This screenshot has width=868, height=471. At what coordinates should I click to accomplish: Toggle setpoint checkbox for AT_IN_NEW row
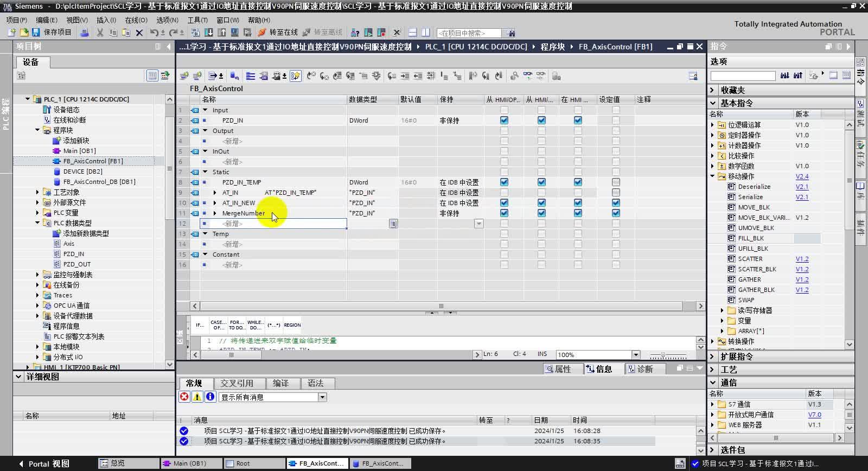[x=616, y=203]
